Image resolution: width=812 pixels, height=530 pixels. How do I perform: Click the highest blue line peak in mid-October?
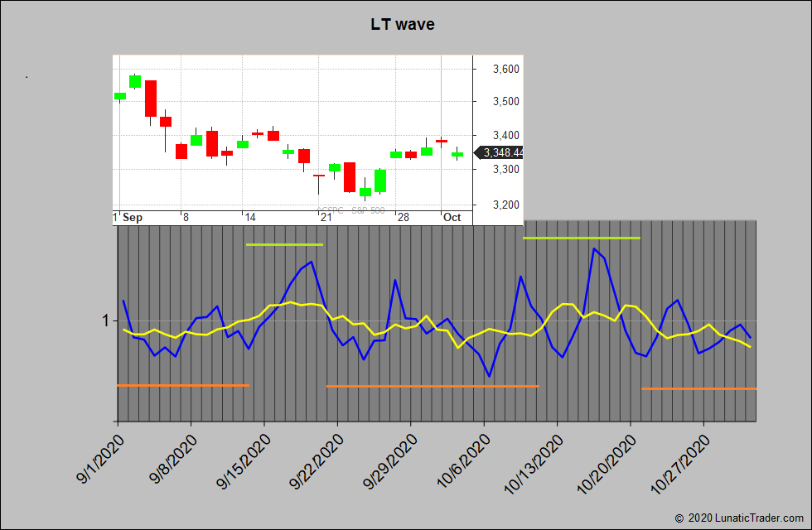tap(593, 248)
